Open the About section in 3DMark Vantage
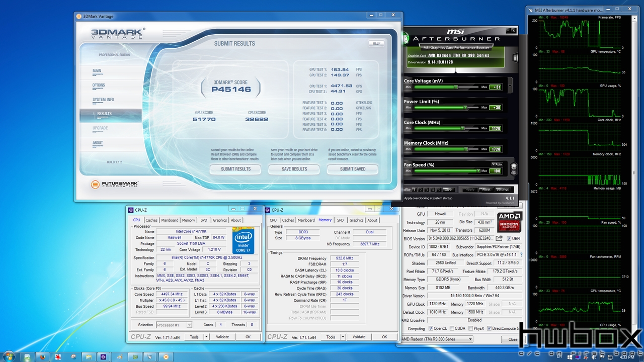This screenshot has height=362, width=644. 98,143
